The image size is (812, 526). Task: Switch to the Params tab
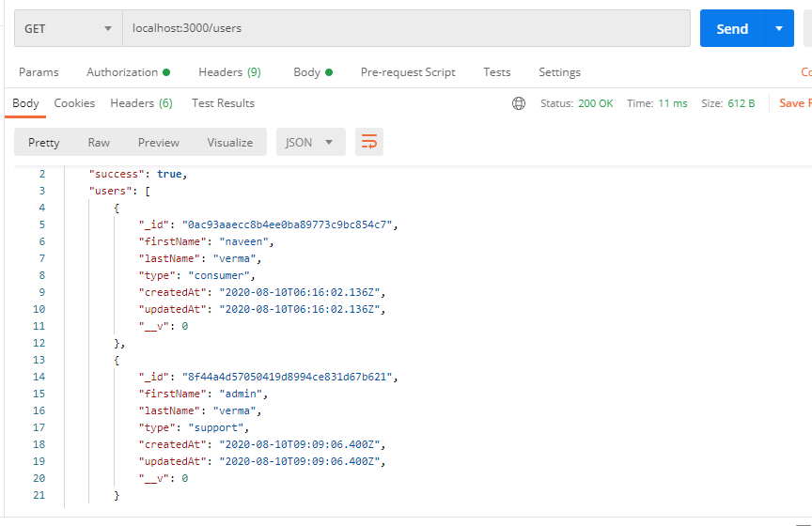tap(39, 72)
